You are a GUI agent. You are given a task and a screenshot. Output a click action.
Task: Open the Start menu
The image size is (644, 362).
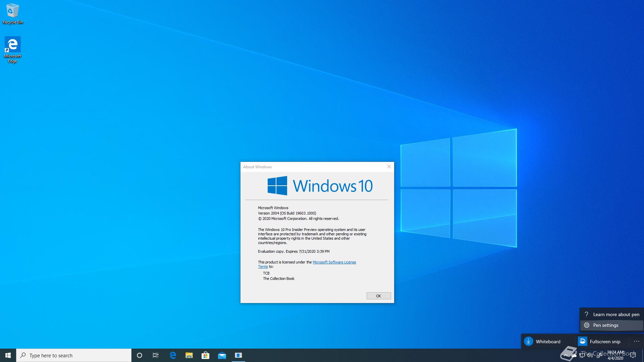pos(8,355)
